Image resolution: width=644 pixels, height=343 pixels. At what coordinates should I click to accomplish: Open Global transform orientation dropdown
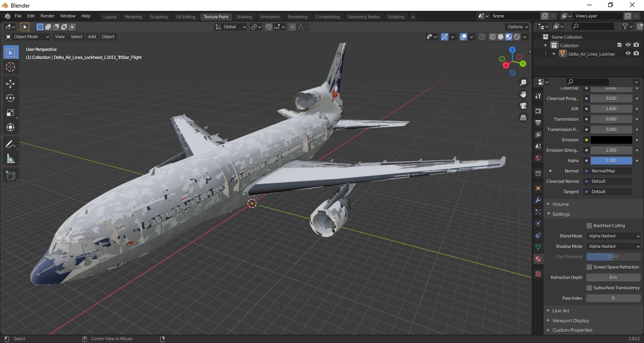pos(231,27)
